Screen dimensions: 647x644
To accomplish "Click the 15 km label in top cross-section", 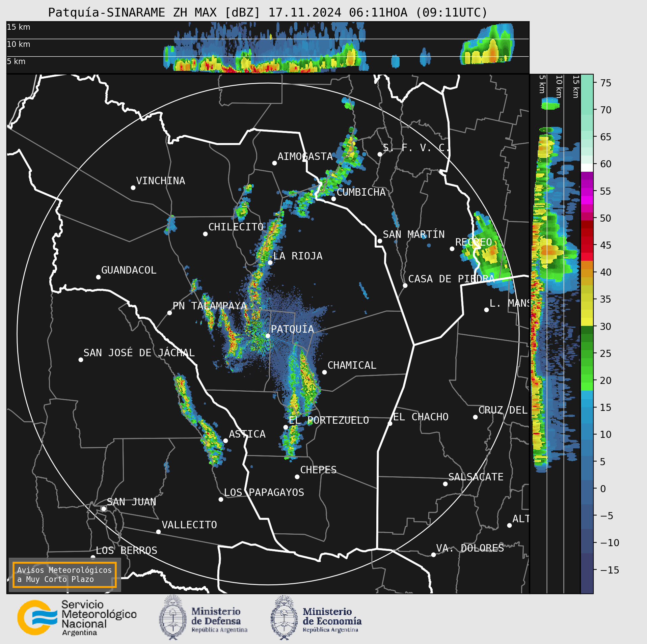I will [x=19, y=27].
